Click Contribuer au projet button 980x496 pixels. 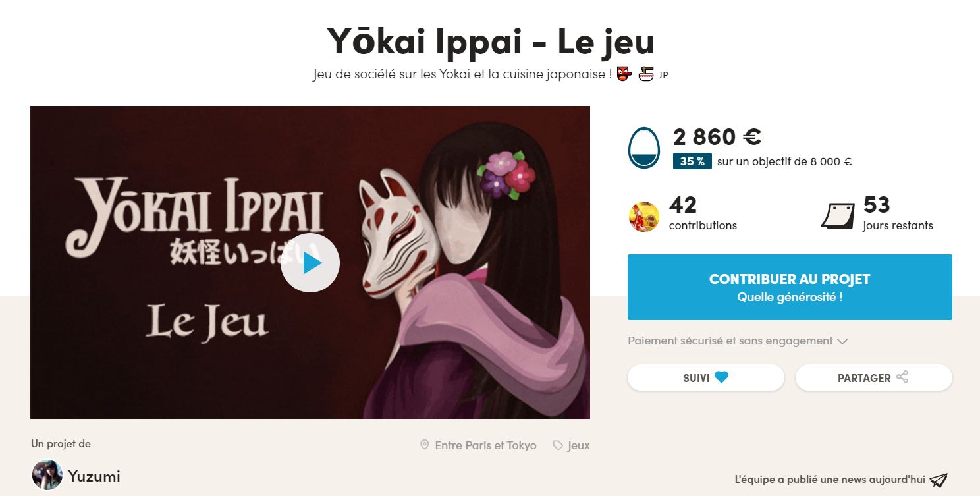(x=790, y=287)
